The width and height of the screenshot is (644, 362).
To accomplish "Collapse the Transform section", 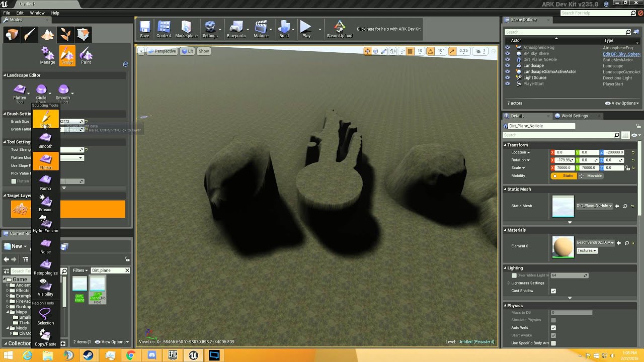I will [x=506, y=145].
